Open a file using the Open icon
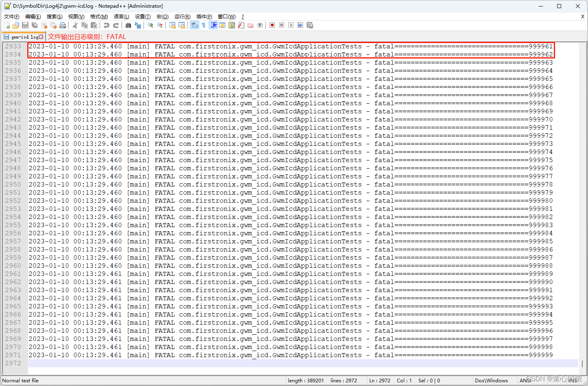Viewport: 588px width, 386px height. point(15,25)
